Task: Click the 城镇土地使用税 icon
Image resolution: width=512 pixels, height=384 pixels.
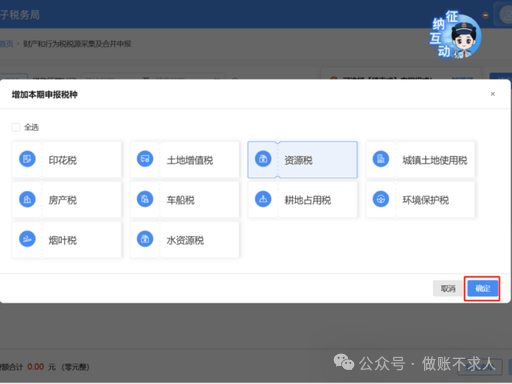Action: pyautogui.click(x=381, y=159)
